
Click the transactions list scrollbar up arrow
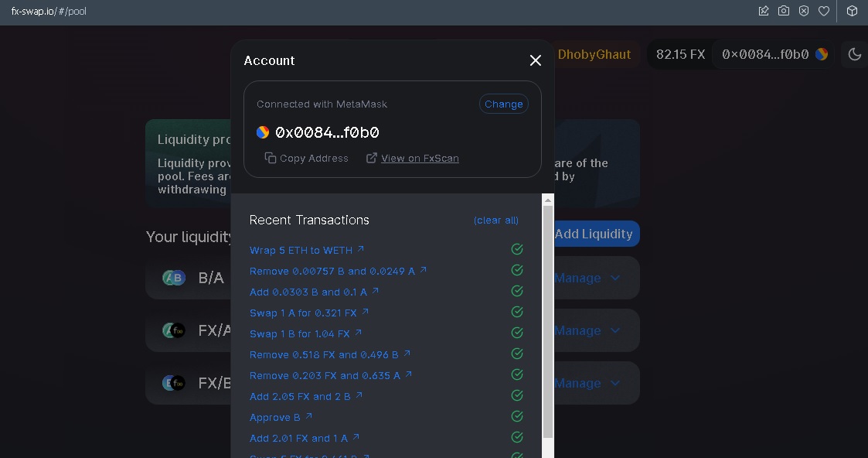pos(548,200)
